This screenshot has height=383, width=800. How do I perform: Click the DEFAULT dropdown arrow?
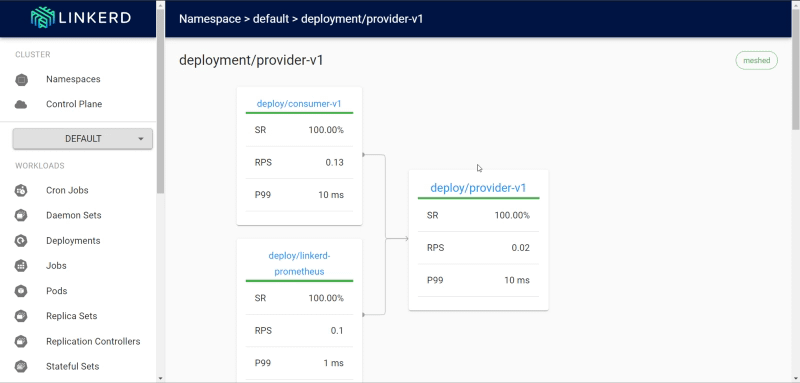(x=141, y=139)
